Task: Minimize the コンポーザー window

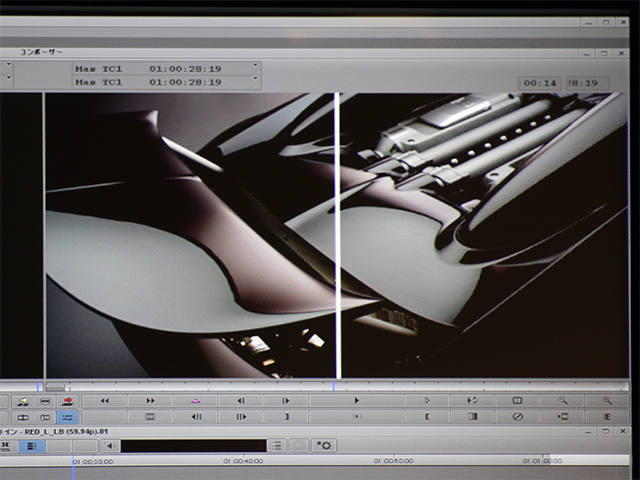Action: coord(586,53)
